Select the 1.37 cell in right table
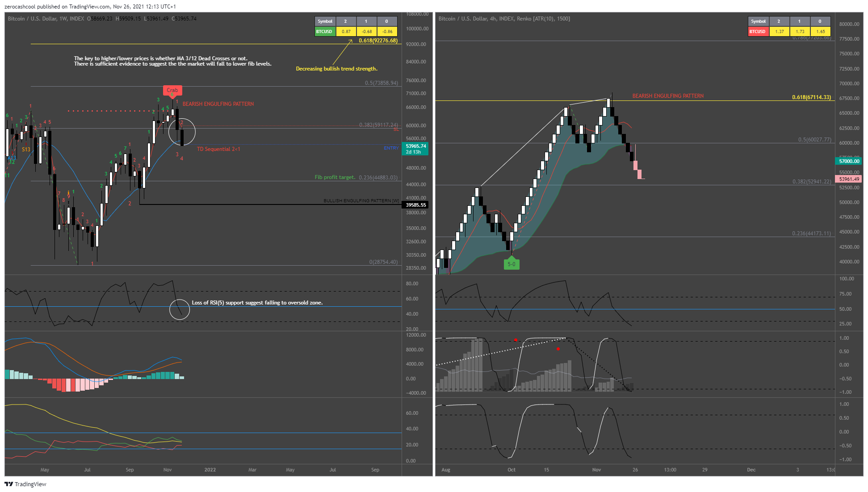This screenshot has height=492, width=868. pos(780,32)
